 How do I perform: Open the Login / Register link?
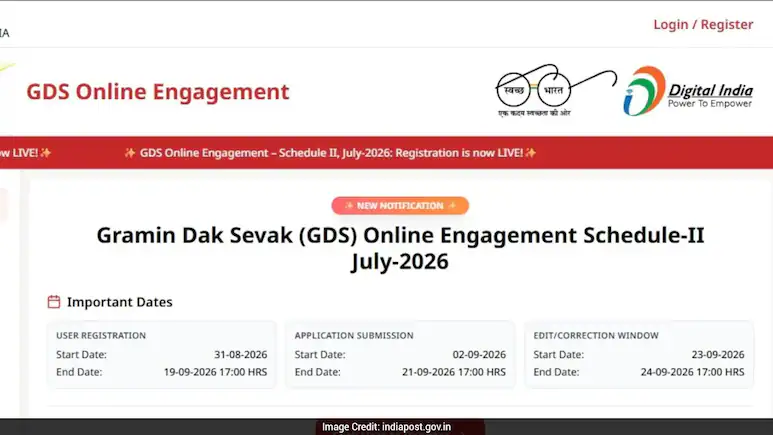point(703,24)
